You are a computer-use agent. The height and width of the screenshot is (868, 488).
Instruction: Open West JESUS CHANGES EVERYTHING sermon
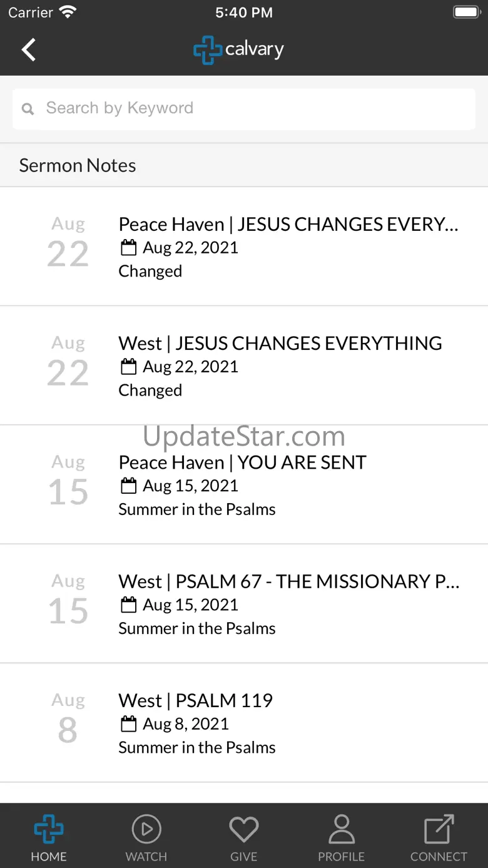click(244, 365)
